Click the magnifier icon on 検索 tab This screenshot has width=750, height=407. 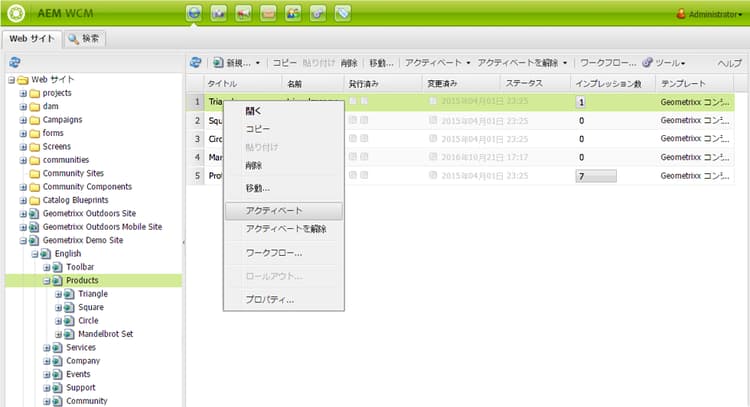tap(73, 39)
